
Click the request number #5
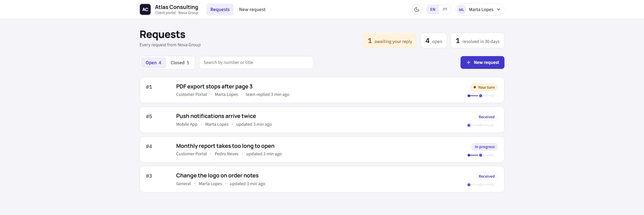pos(149,116)
